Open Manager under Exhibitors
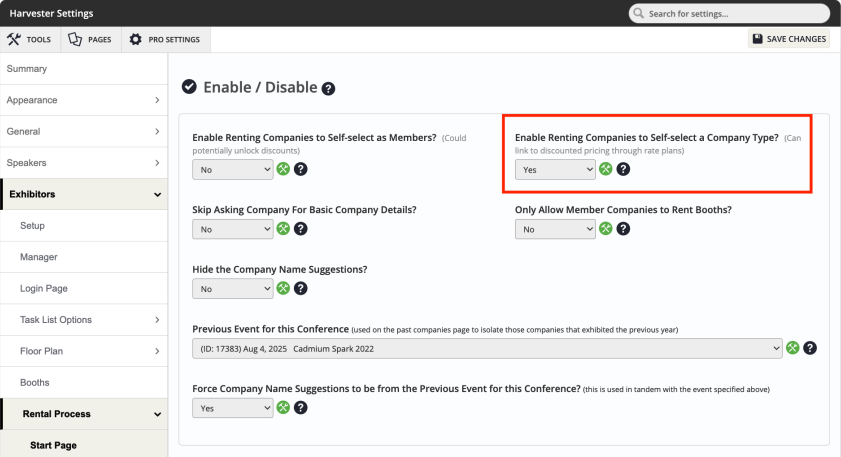Screen dimensions: 841x457 click(84, 257)
